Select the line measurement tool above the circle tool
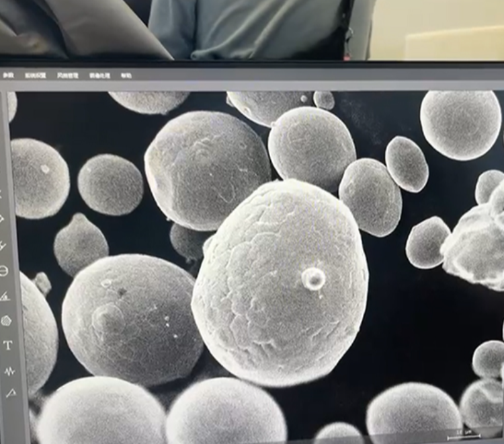This screenshot has height=444, width=504. (x=2, y=246)
